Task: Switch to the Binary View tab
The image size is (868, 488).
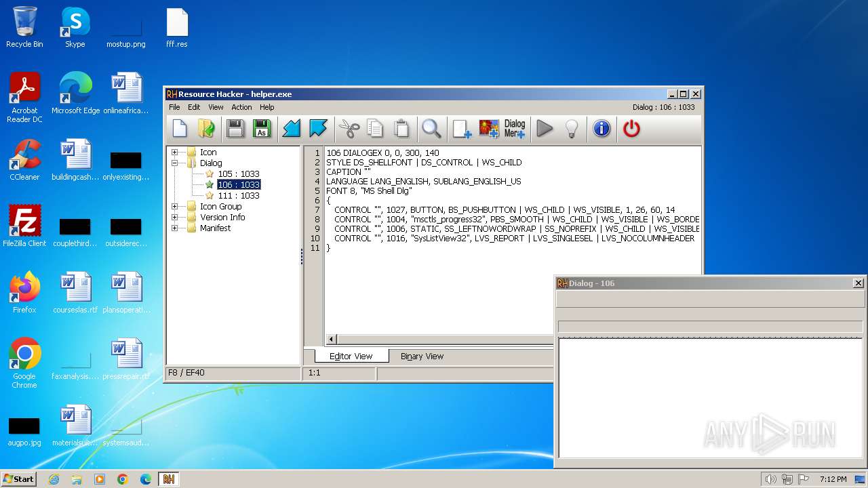Action: [422, 357]
